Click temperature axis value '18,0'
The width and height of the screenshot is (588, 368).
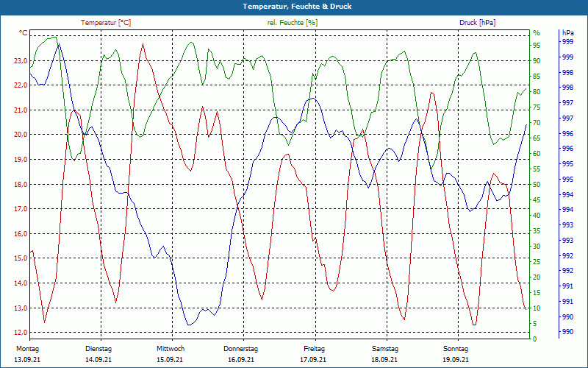pos(21,185)
